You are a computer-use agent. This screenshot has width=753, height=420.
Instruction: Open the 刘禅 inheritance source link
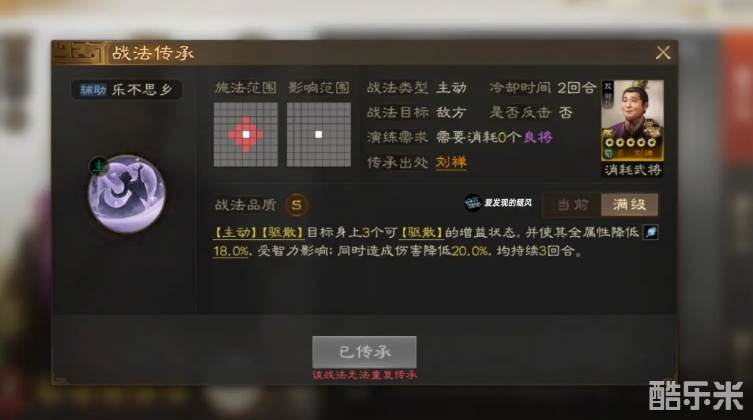(451, 162)
